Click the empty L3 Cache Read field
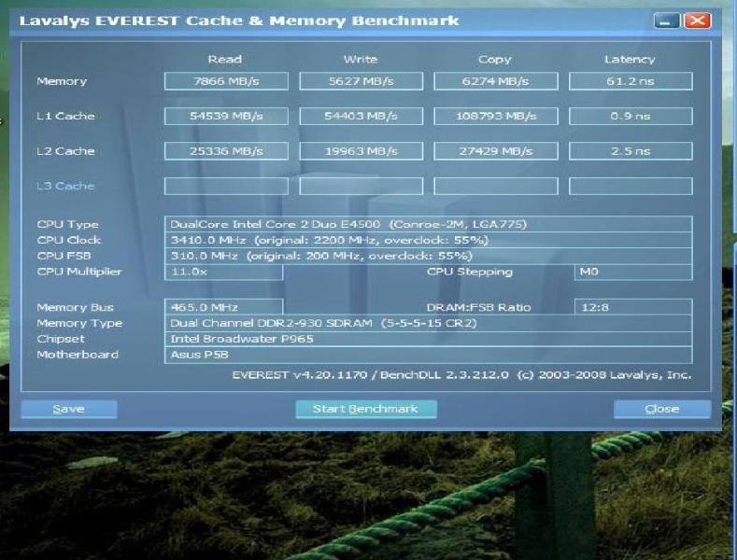 click(226, 186)
